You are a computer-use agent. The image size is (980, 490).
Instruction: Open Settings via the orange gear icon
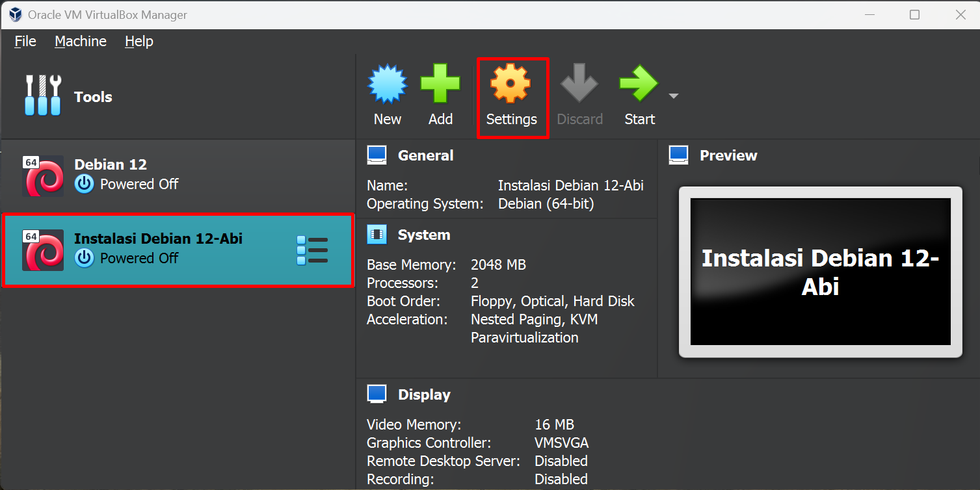point(510,84)
